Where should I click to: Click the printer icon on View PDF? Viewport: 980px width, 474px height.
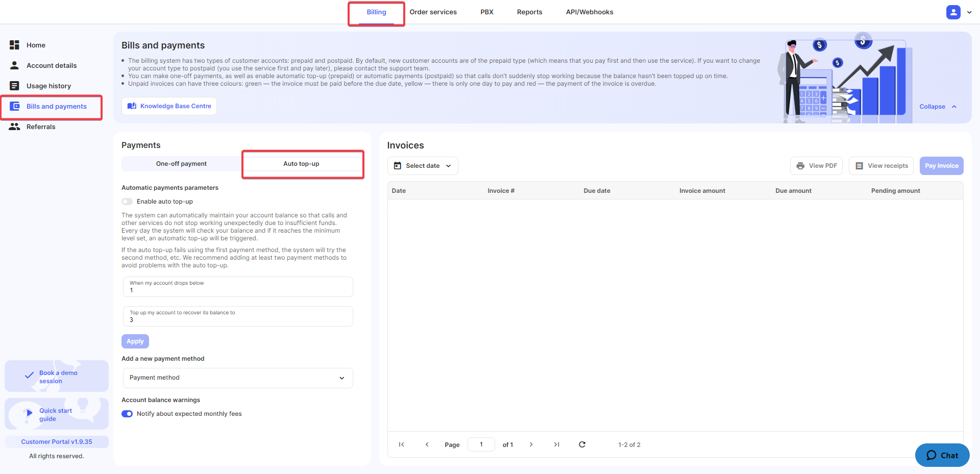(x=800, y=166)
